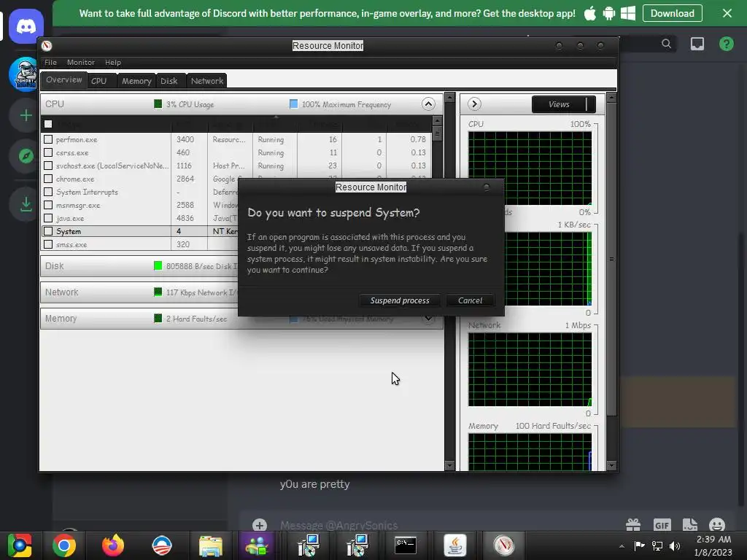Open Discord help question mark icon
The image size is (747, 560).
tap(726, 44)
